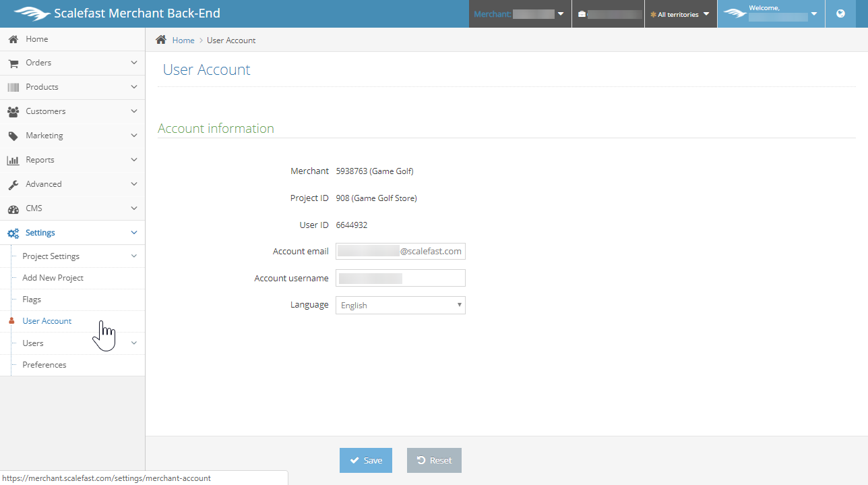Click the Customers group icon
868x485 pixels.
(13, 111)
